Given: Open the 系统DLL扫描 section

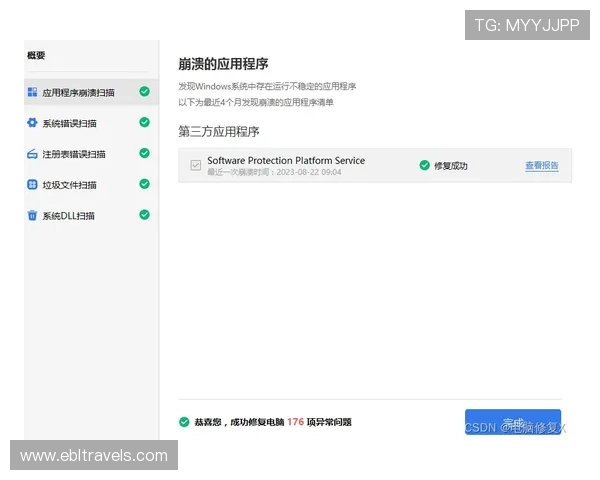Looking at the screenshot, I should (x=91, y=216).
